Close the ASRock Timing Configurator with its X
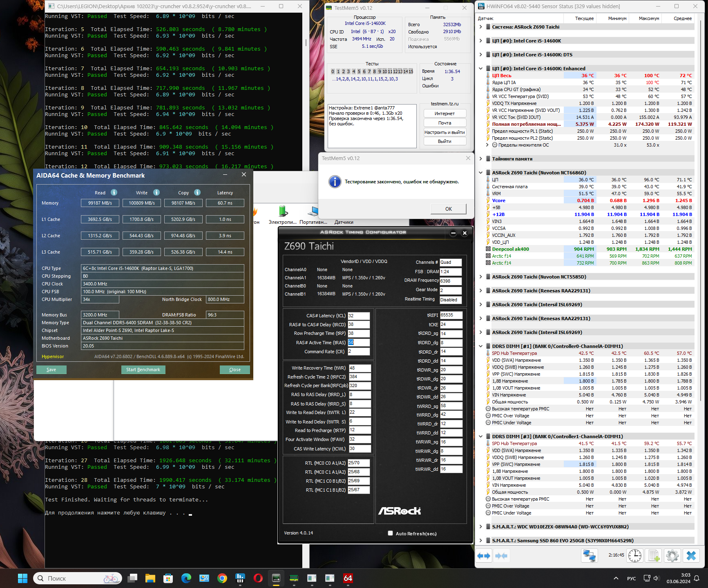 (465, 233)
